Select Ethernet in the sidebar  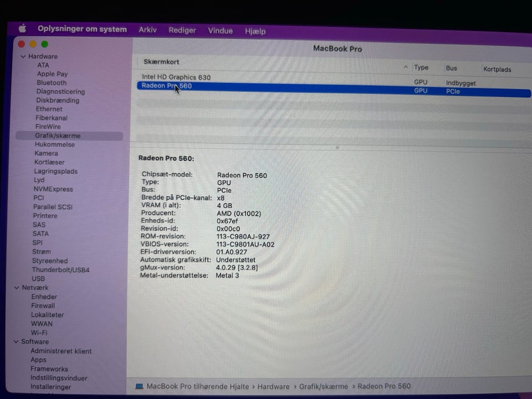click(x=49, y=109)
